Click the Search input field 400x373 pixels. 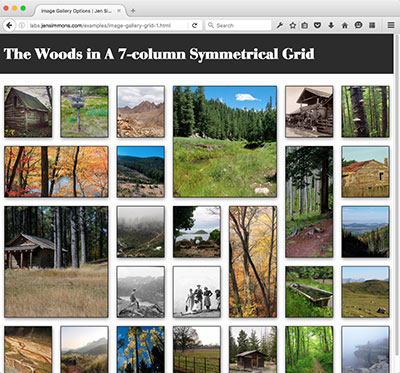click(238, 25)
